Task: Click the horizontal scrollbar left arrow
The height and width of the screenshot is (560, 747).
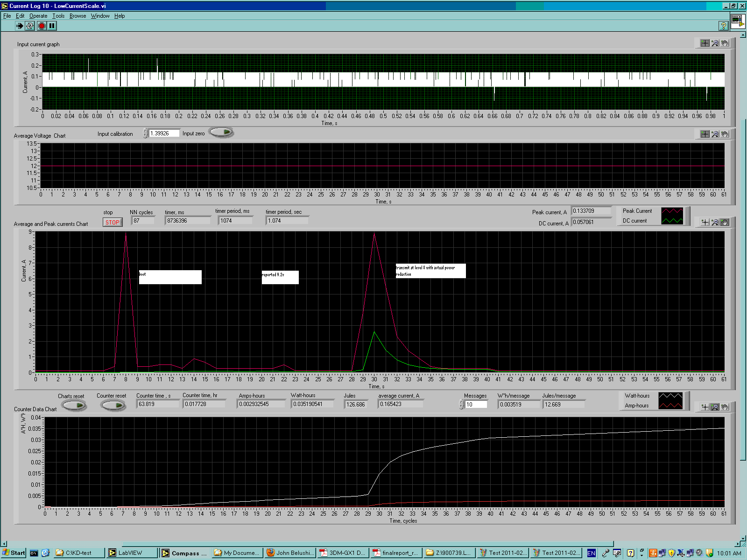Action: [x=4, y=544]
